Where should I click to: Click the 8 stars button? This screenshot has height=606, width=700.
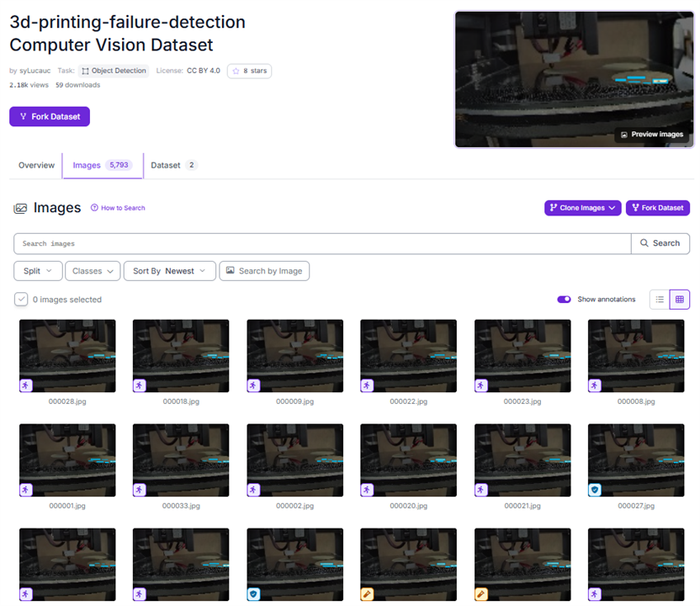coord(249,71)
